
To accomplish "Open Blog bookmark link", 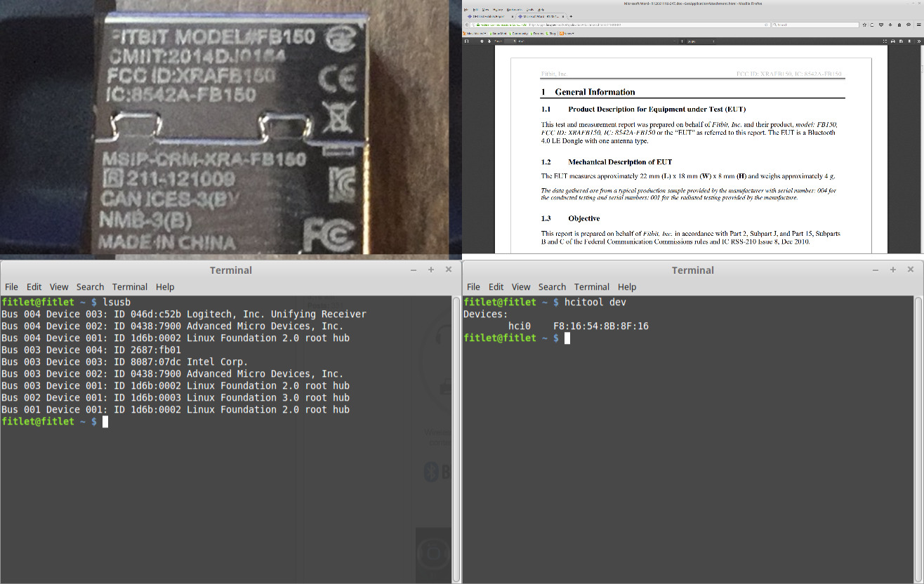I will click(x=551, y=33).
